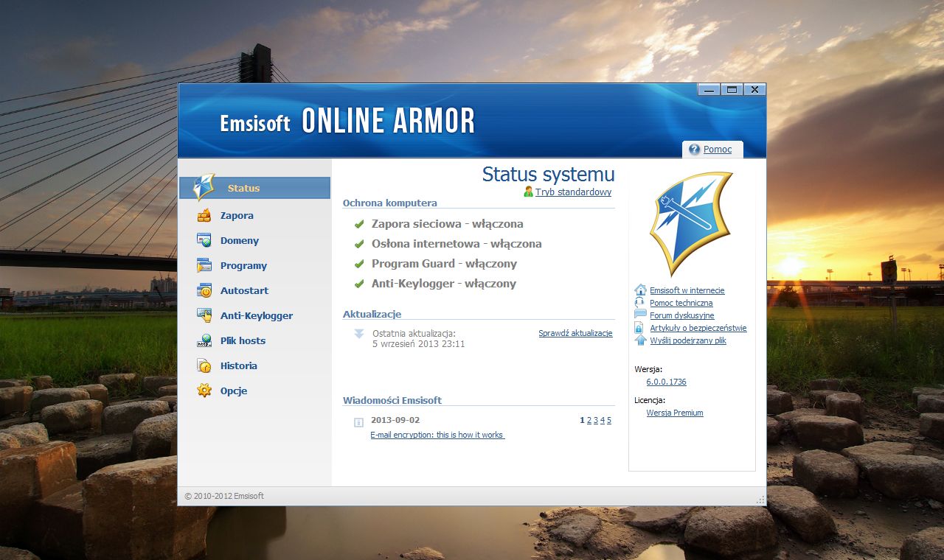
Task: Open the Opcje gear icon
Action: coord(204,391)
